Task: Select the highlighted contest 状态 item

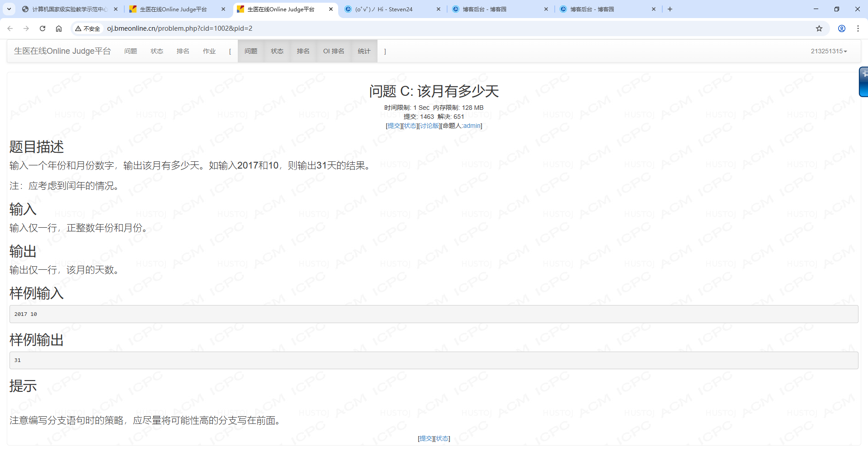Action: tap(277, 51)
